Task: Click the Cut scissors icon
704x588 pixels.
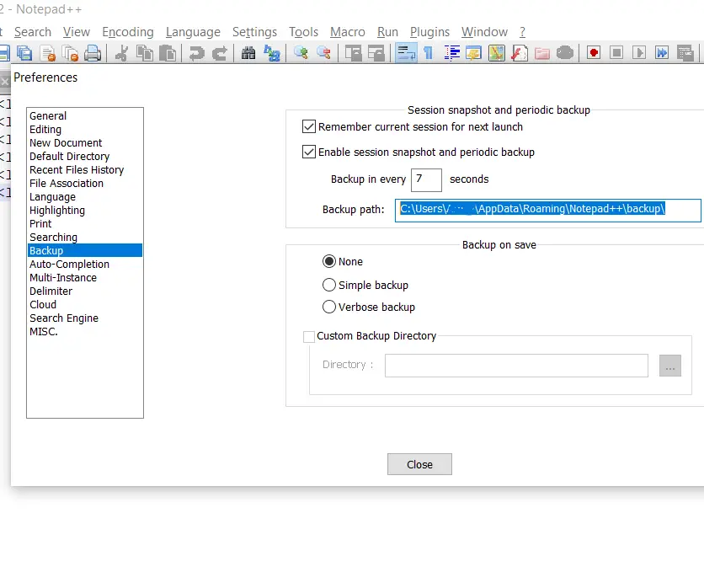Action: click(x=121, y=53)
